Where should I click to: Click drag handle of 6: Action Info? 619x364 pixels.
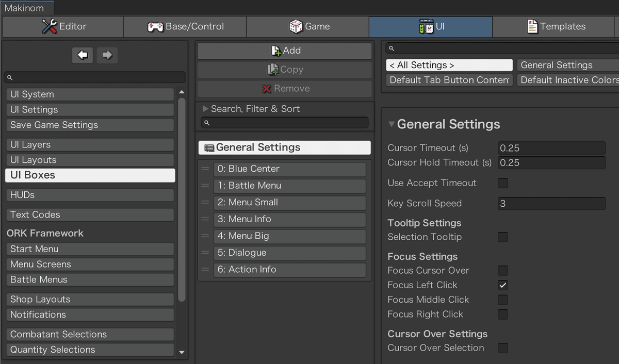click(x=205, y=270)
